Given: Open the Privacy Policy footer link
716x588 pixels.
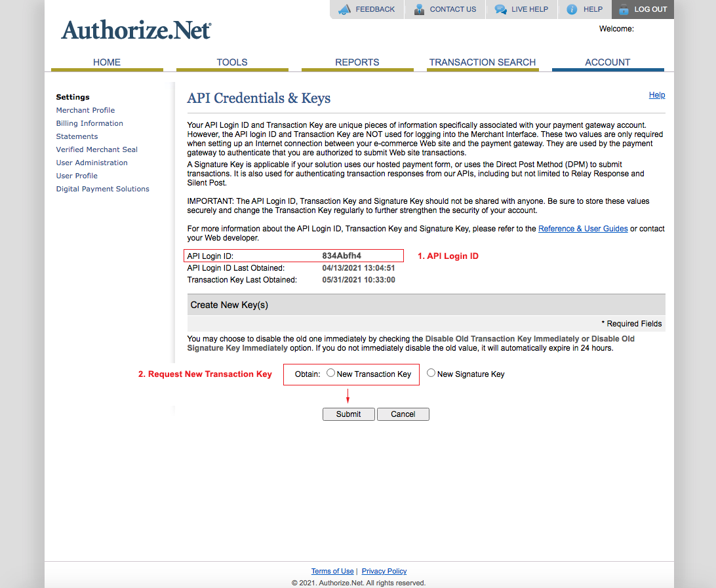Looking at the screenshot, I should tap(384, 571).
